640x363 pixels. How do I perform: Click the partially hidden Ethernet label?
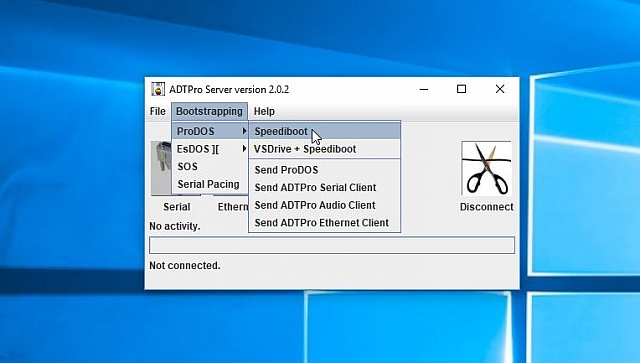[x=233, y=207]
